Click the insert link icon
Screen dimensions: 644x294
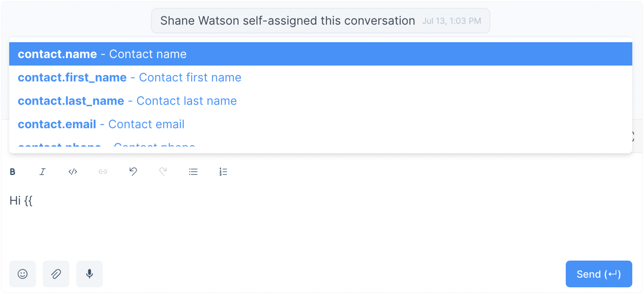tap(103, 172)
